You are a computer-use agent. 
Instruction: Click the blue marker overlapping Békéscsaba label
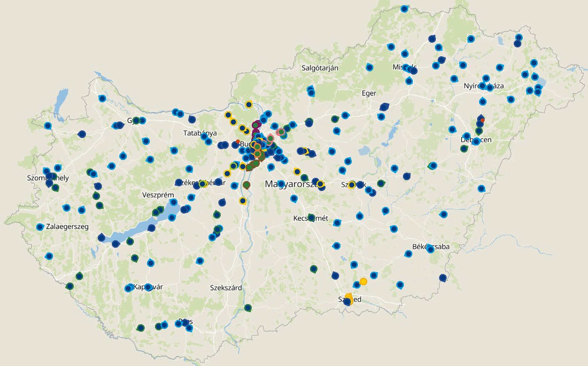point(430,249)
